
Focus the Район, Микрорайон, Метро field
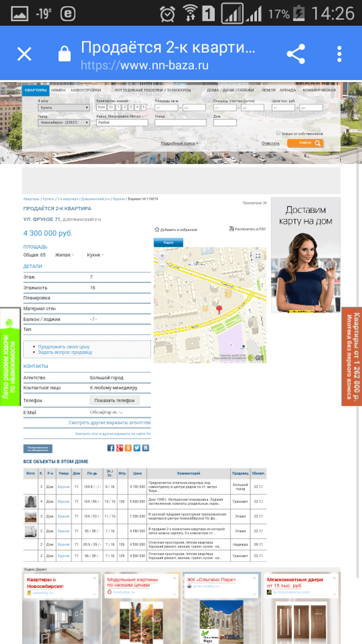(x=122, y=122)
